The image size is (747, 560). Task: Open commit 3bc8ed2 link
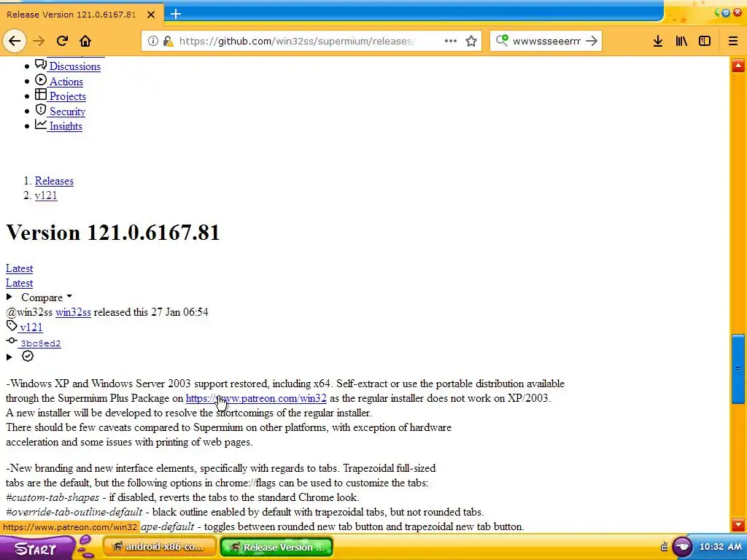(41, 343)
